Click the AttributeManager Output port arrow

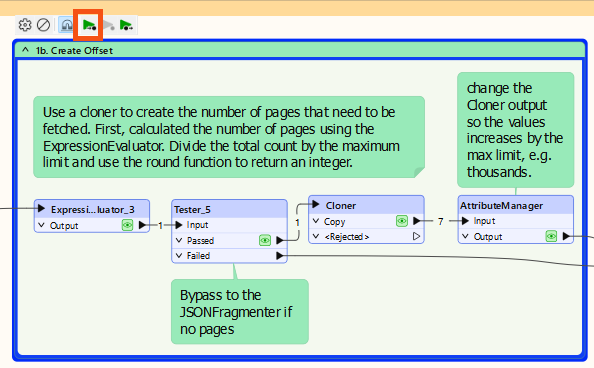566,236
